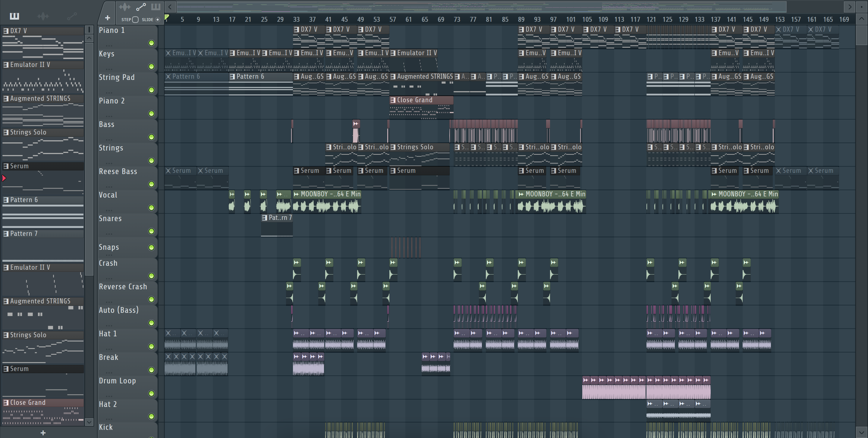Open the active Pattern 6 clip menu

pyautogui.click(x=232, y=77)
